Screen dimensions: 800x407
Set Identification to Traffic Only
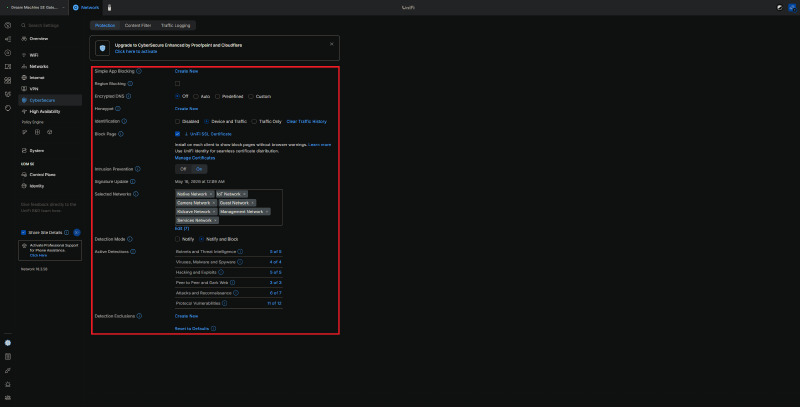tap(254, 121)
